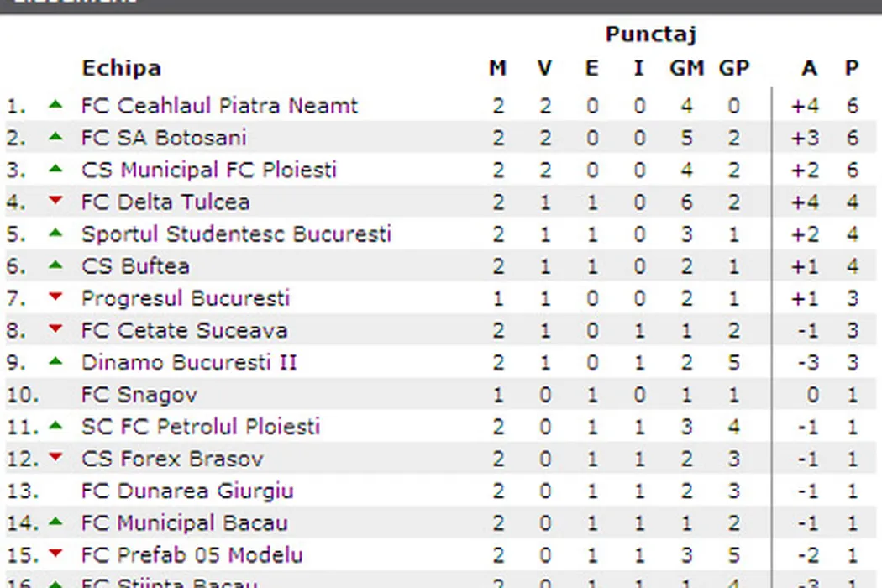
Task: Click the red down arrow beside FC Prefab 05 Modelu
Action: pyautogui.click(x=55, y=554)
